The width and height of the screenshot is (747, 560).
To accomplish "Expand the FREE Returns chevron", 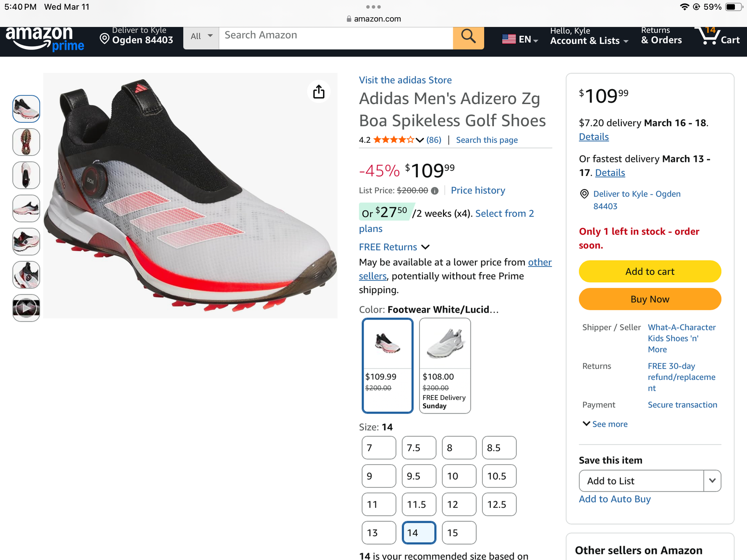I will pos(425,247).
